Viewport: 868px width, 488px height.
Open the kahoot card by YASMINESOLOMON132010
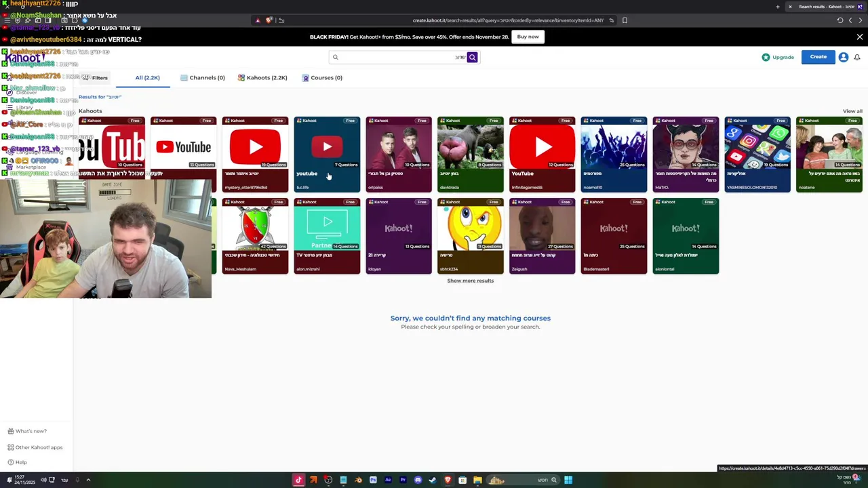pyautogui.click(x=757, y=155)
